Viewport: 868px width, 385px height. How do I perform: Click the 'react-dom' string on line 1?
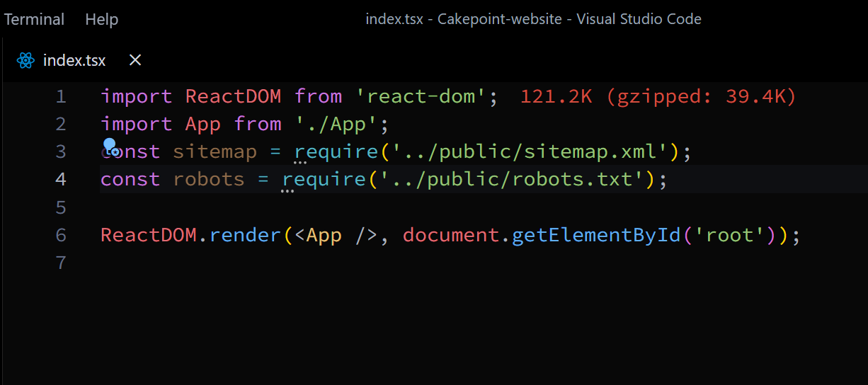pyautogui.click(x=421, y=96)
